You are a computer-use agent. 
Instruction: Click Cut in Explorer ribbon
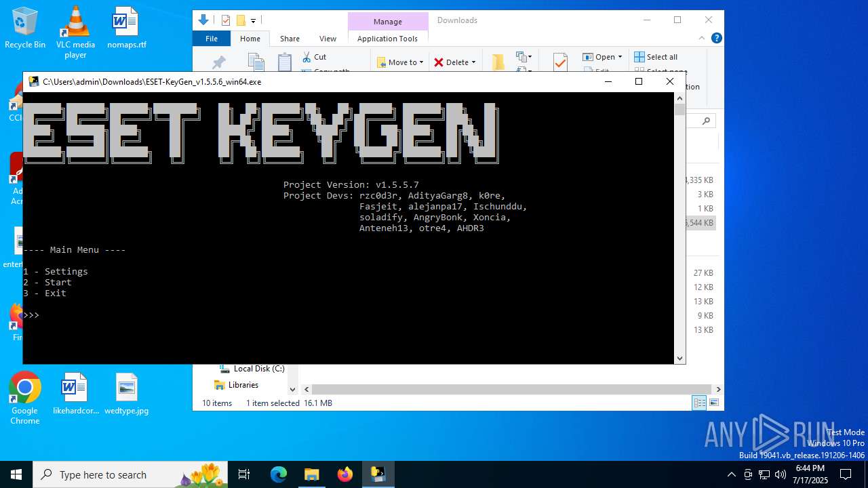tap(315, 57)
